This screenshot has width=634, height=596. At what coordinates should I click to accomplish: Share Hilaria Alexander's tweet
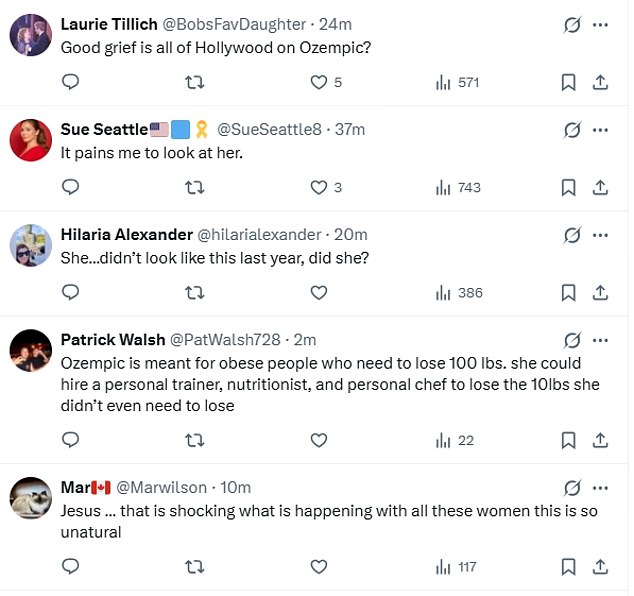tap(600, 292)
